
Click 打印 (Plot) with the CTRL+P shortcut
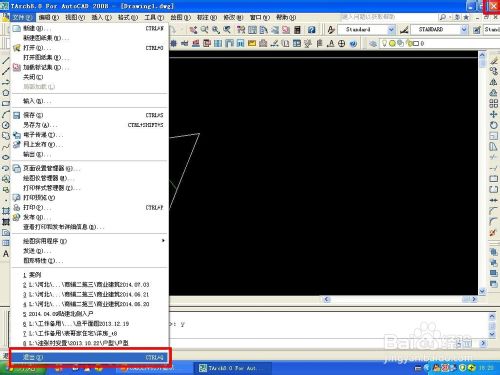[x=89, y=207]
